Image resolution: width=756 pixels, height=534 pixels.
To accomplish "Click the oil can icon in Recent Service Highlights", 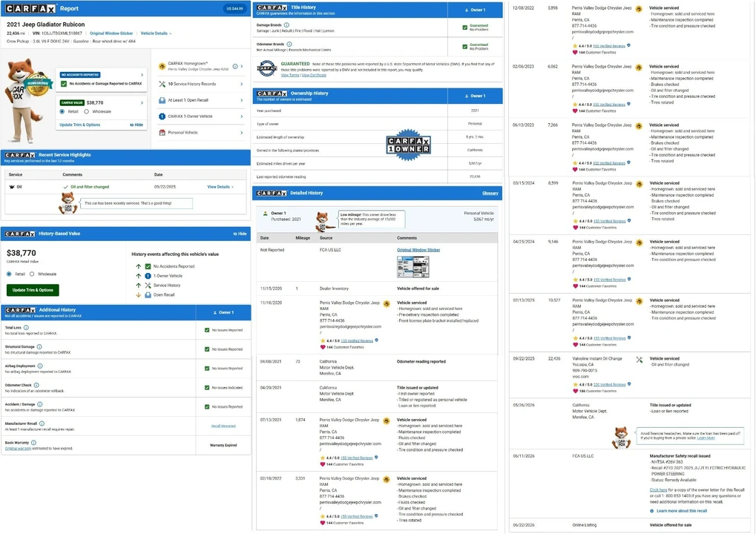I will click(12, 186).
